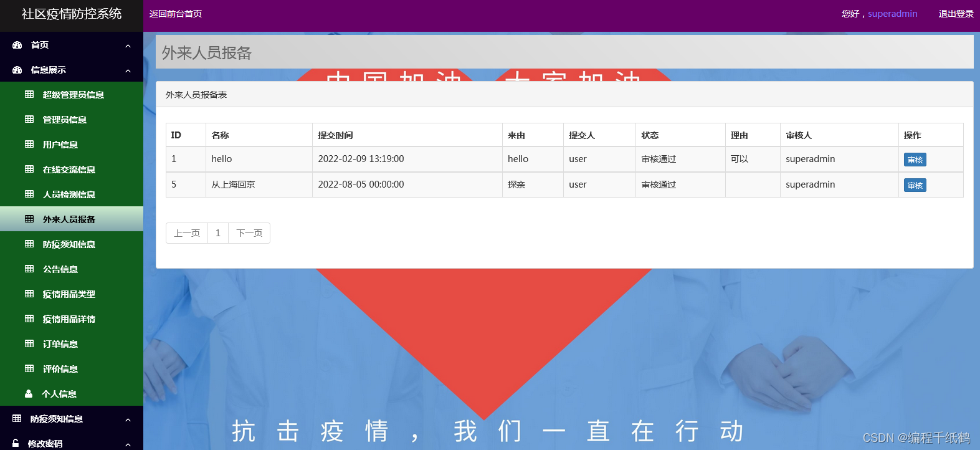
Task: Click table icon next to green 防疫须知信息 submenu item
Action: pyautogui.click(x=29, y=244)
